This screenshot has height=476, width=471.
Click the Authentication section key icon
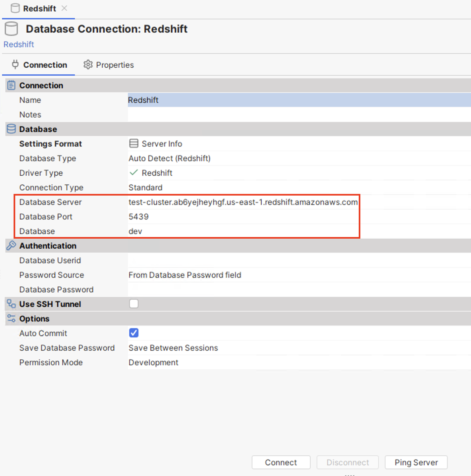click(11, 246)
